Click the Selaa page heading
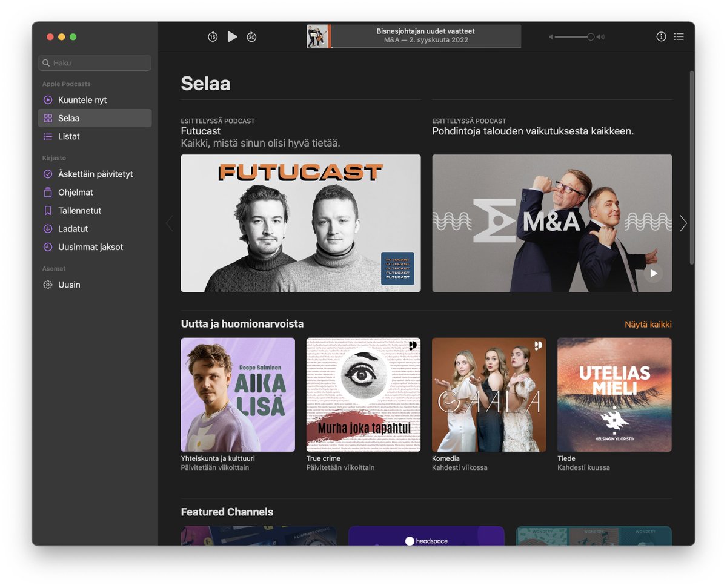Image resolution: width=727 pixels, height=588 pixels. (205, 84)
